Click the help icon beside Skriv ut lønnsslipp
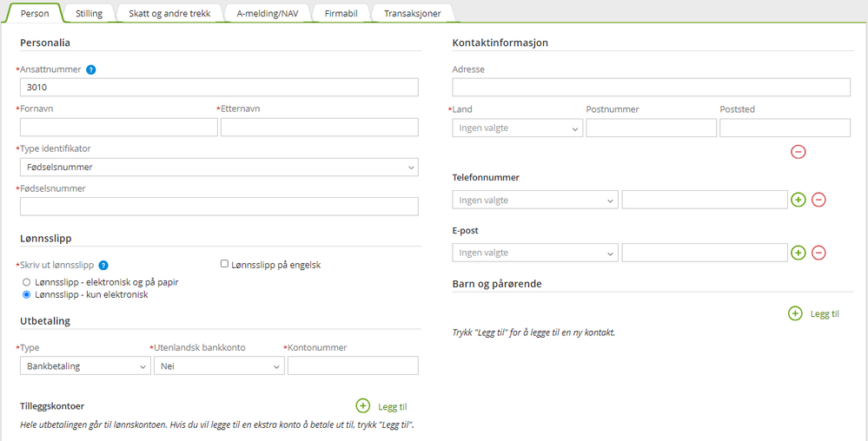The height and width of the screenshot is (441, 868). click(103, 265)
